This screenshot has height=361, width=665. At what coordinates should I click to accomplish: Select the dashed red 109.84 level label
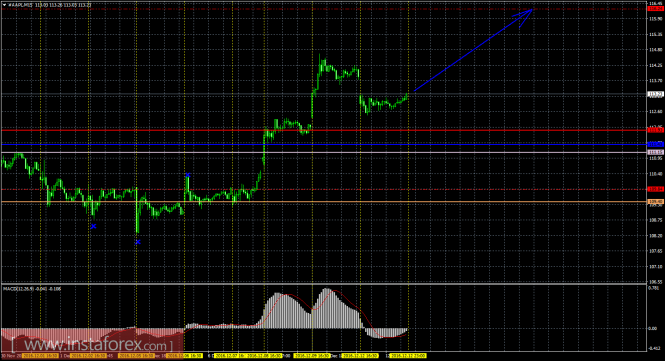click(655, 189)
